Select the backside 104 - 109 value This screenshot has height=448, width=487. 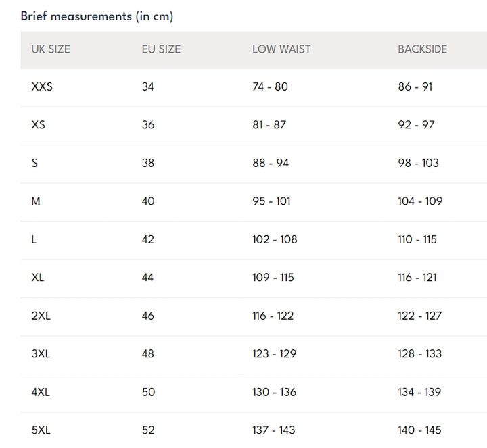(x=420, y=201)
